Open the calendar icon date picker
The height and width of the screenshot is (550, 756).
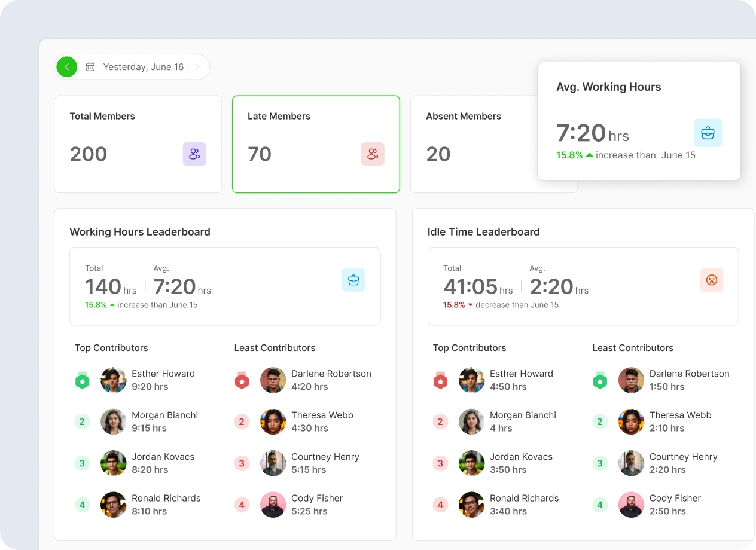[x=90, y=67]
